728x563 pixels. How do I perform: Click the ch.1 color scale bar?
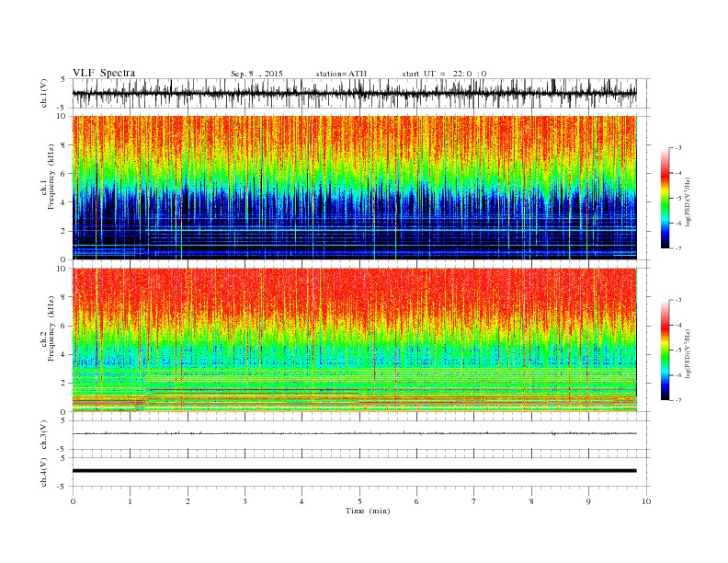[x=665, y=198]
